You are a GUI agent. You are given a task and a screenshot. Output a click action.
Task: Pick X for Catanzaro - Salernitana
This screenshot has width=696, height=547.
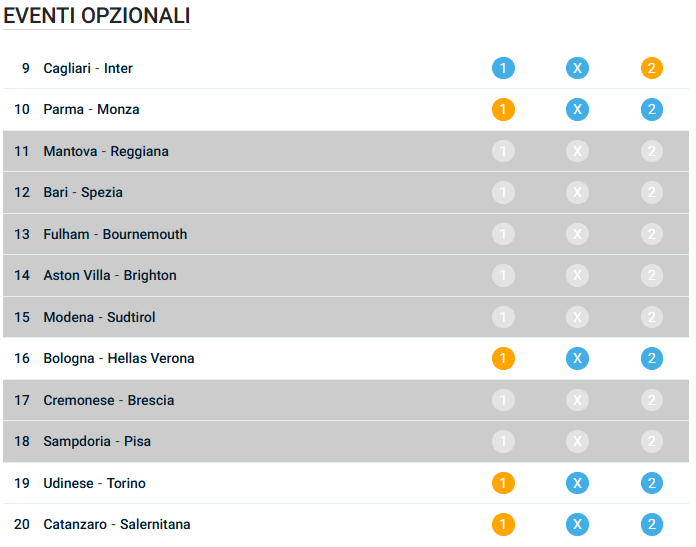pyautogui.click(x=577, y=524)
